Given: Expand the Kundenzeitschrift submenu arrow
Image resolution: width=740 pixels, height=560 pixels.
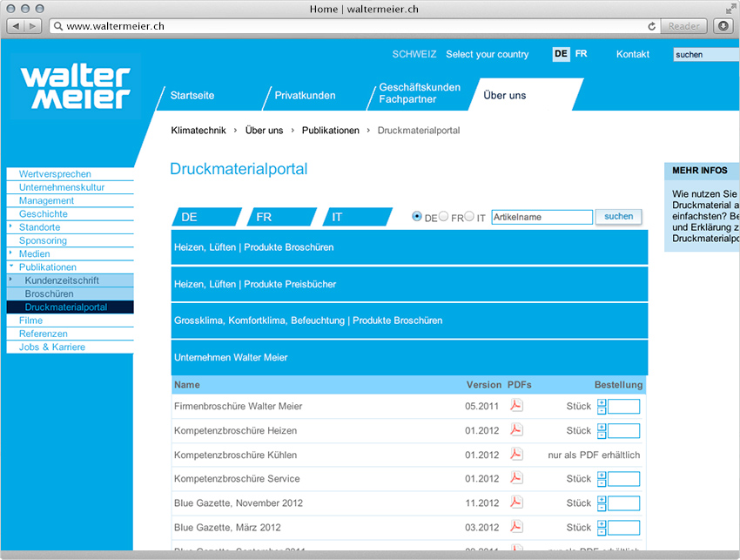Looking at the screenshot, I should [x=10, y=279].
